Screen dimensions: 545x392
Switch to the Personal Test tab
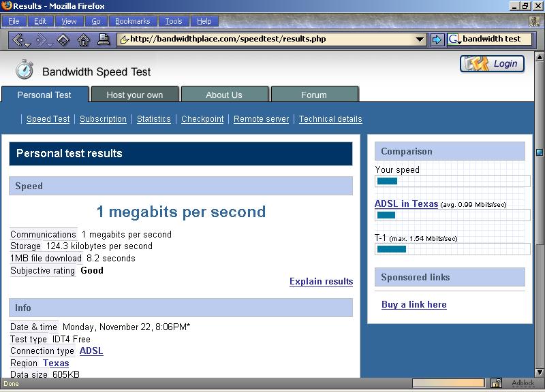click(x=44, y=95)
